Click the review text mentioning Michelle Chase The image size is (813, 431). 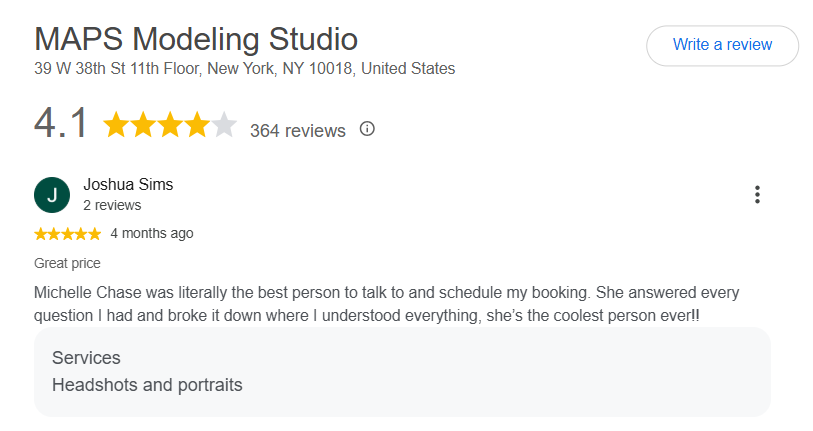pos(386,304)
